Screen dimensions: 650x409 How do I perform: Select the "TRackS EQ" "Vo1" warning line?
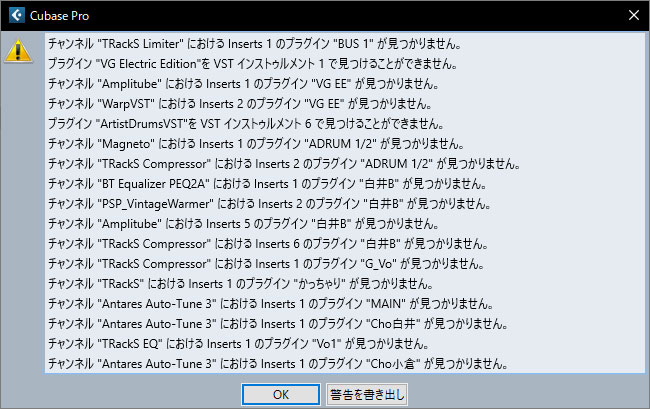tap(239, 344)
